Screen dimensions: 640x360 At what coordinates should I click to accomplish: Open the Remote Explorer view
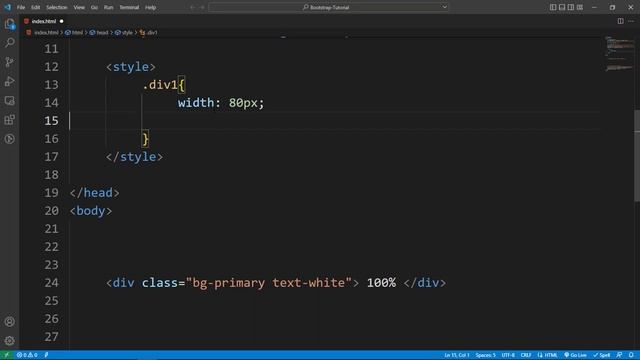(9, 100)
